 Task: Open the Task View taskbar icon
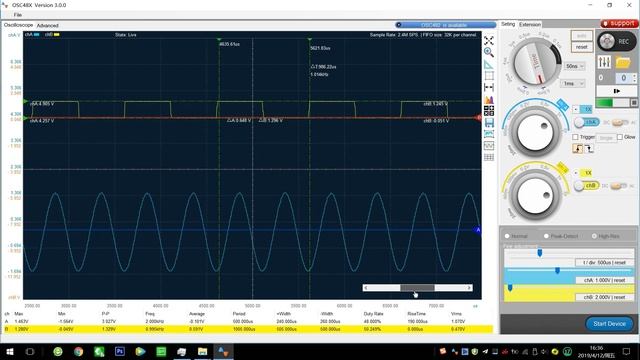coord(29,351)
